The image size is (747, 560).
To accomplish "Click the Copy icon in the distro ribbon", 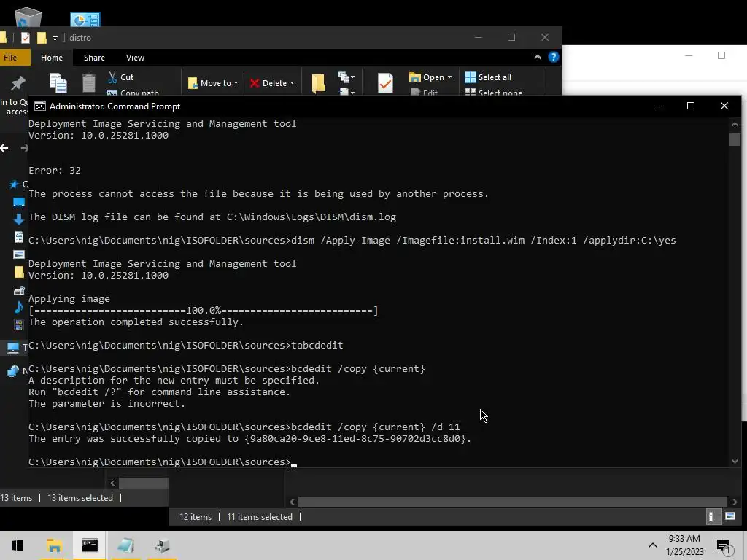I will pyautogui.click(x=58, y=83).
